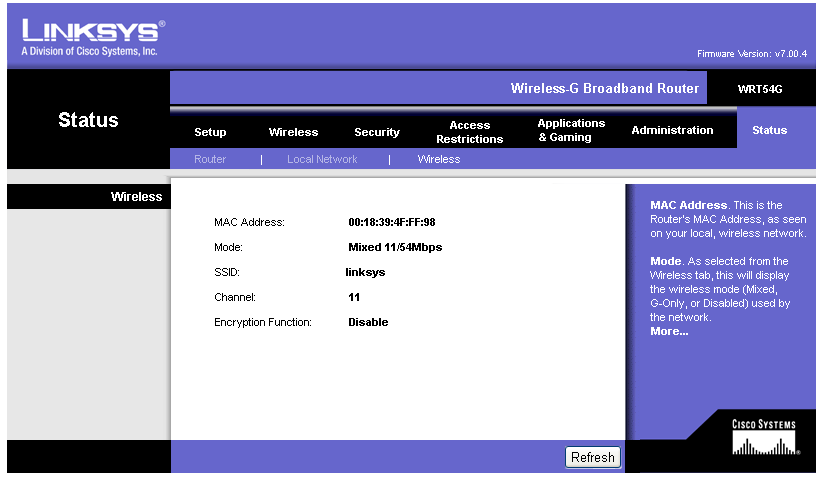Screen dimensions: 819x479
Task: Click the Linksys logo
Action: [x=93, y=38]
